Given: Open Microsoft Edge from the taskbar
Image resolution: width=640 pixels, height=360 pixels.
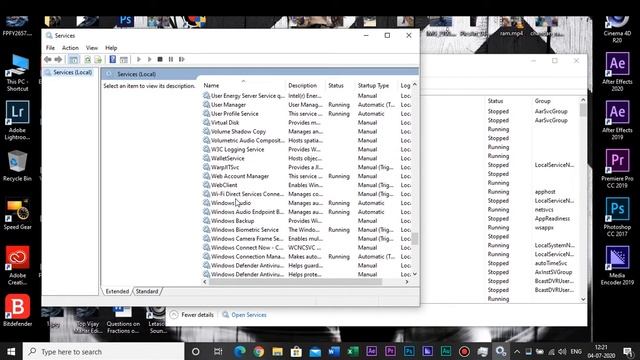Looking at the screenshot, I should 240,351.
